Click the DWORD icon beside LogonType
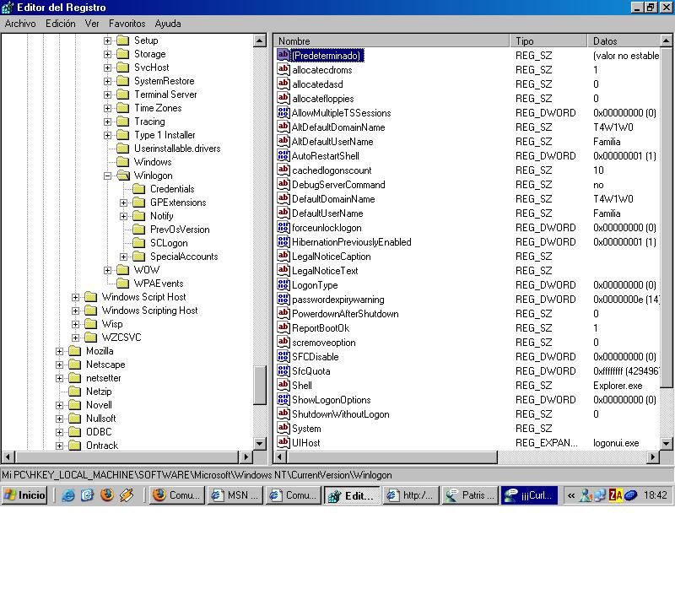Viewport: 675px width, 616px height. [x=283, y=285]
